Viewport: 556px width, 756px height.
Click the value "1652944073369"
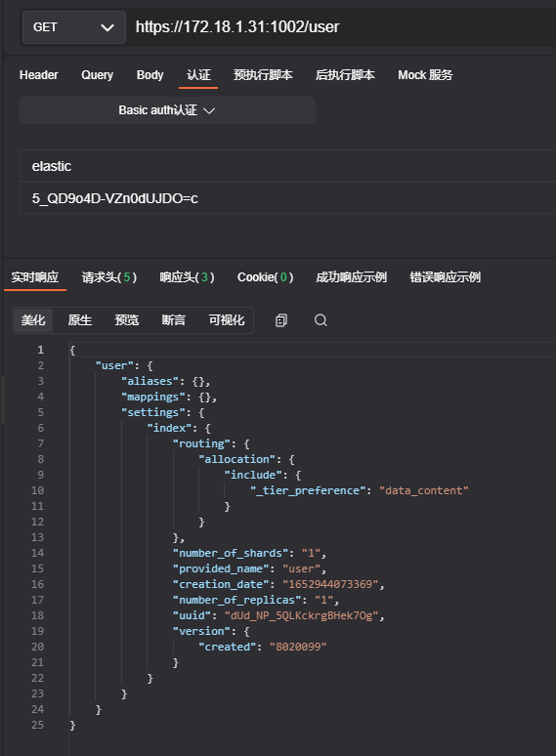pyautogui.click(x=330, y=584)
